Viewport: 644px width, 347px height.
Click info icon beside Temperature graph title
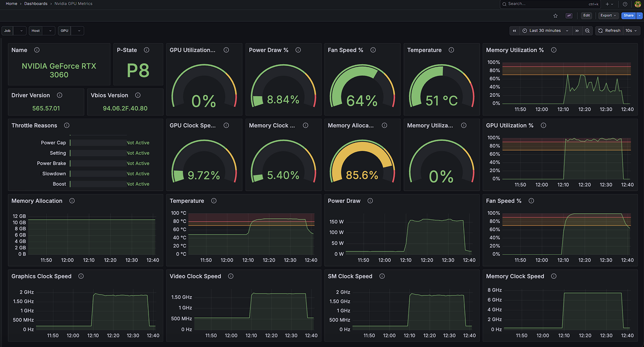point(214,201)
